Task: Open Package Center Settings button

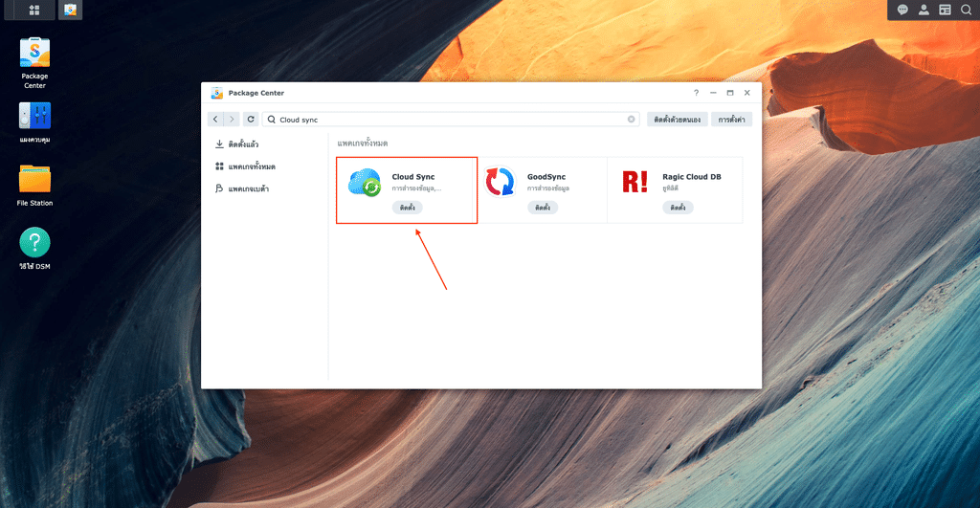Action: [732, 120]
